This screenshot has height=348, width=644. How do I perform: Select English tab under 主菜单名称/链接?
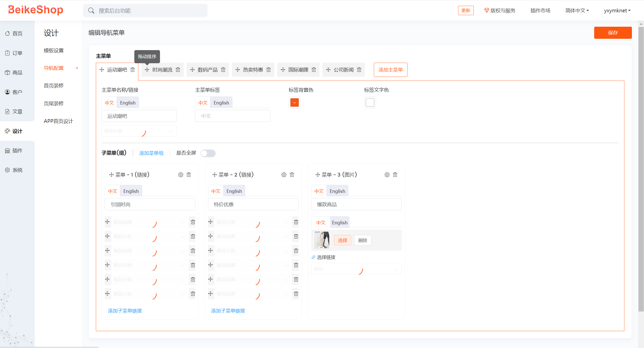(x=128, y=103)
